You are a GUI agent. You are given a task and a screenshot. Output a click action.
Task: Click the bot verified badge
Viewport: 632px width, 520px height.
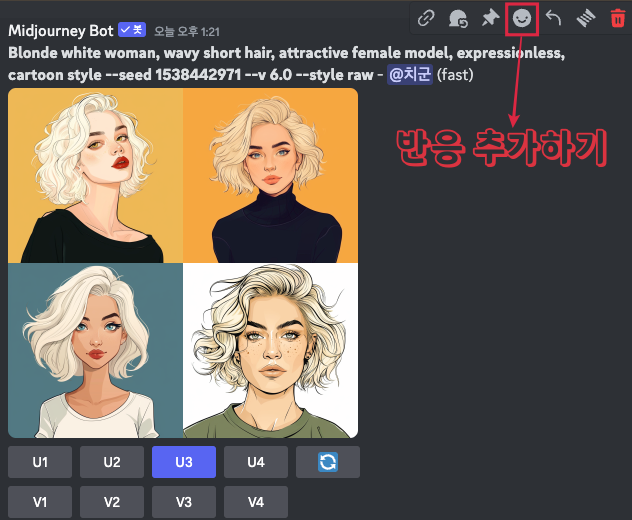coord(132,30)
